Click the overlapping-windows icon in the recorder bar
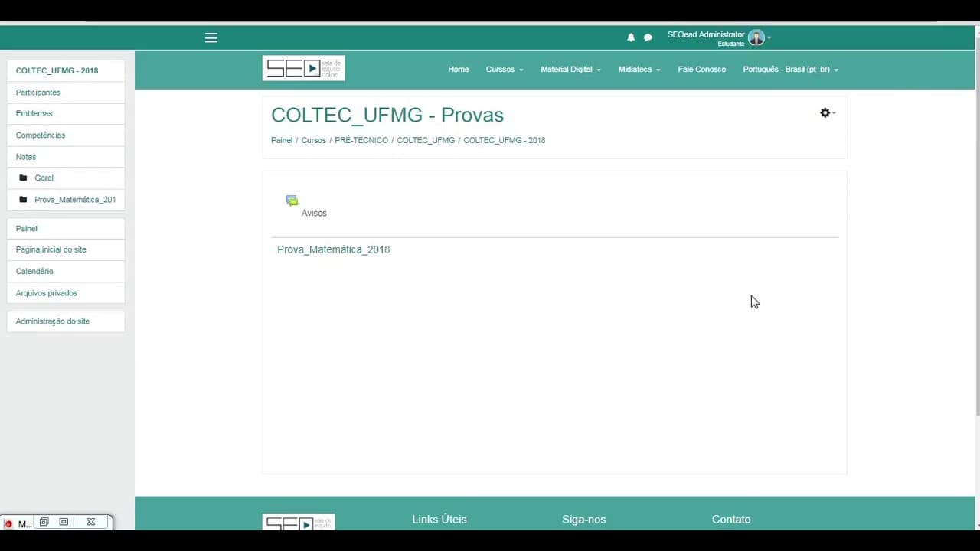Image resolution: width=980 pixels, height=551 pixels. 44,522
